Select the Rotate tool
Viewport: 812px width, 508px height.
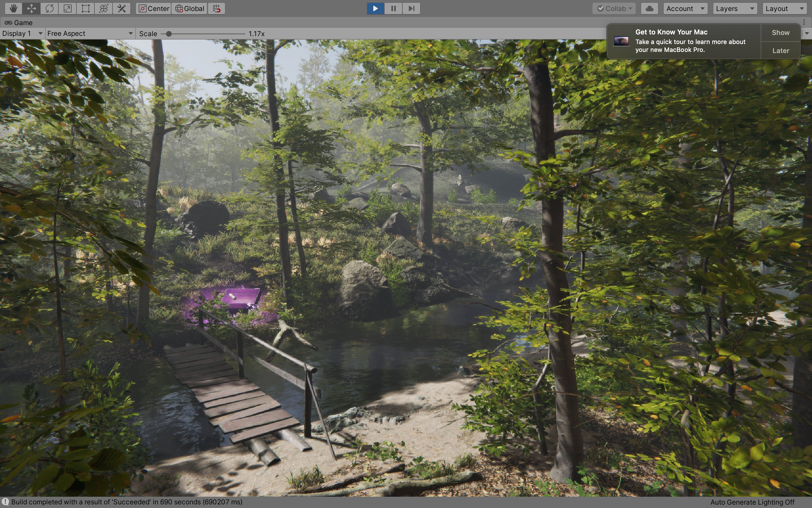(x=50, y=8)
